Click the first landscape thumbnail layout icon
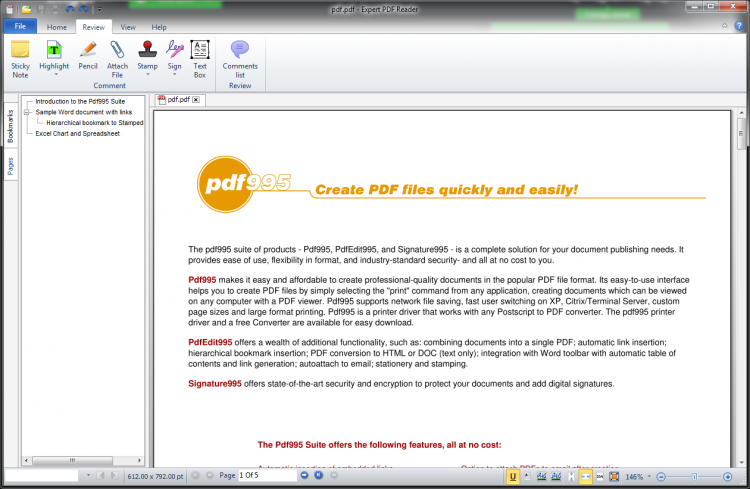The height and width of the screenshot is (489, 750). pyautogui.click(x=541, y=477)
